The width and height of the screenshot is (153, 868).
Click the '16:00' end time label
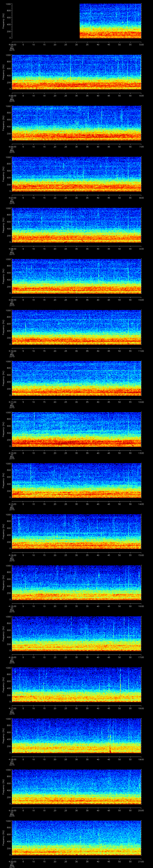click(x=141, y=606)
